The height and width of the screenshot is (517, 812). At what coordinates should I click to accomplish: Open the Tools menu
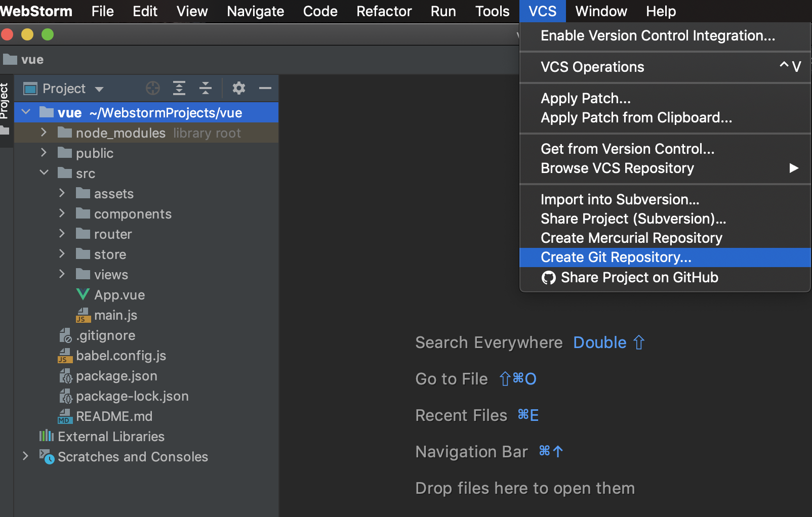pos(493,11)
